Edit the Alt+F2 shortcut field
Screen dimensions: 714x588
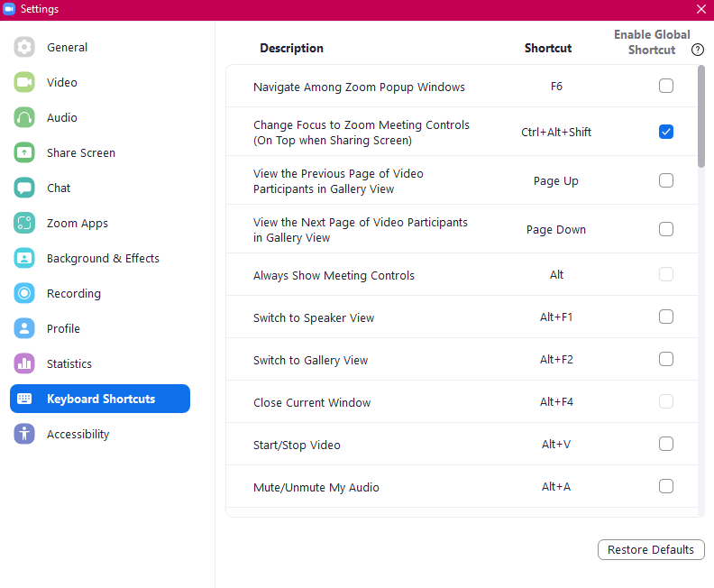[x=556, y=359]
